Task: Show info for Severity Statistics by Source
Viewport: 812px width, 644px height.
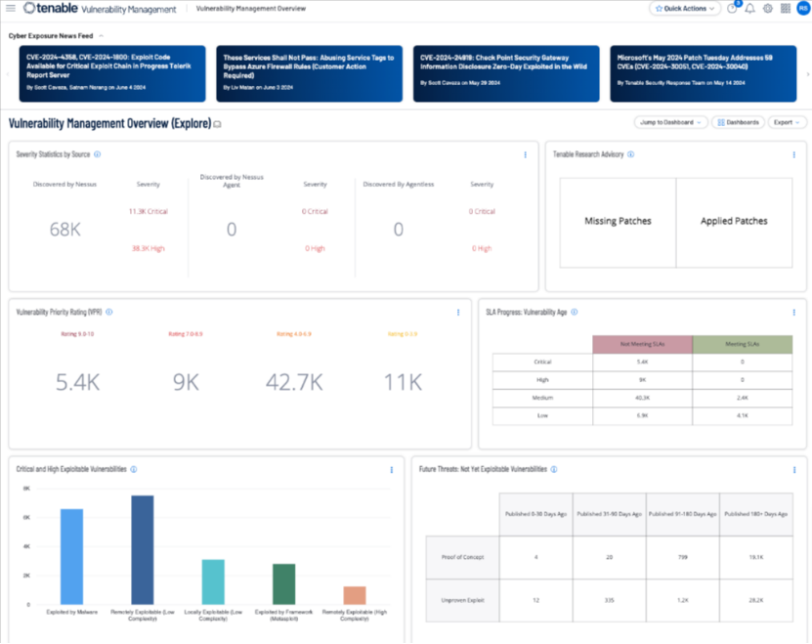Action: tap(98, 154)
